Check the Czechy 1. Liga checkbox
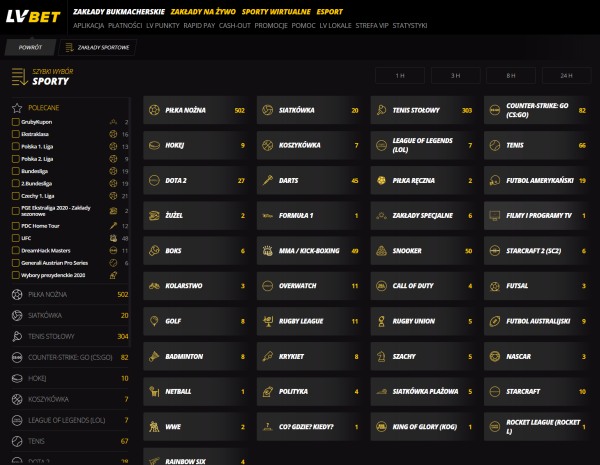Screen dimensions: 600x465 pyautogui.click(x=16, y=196)
